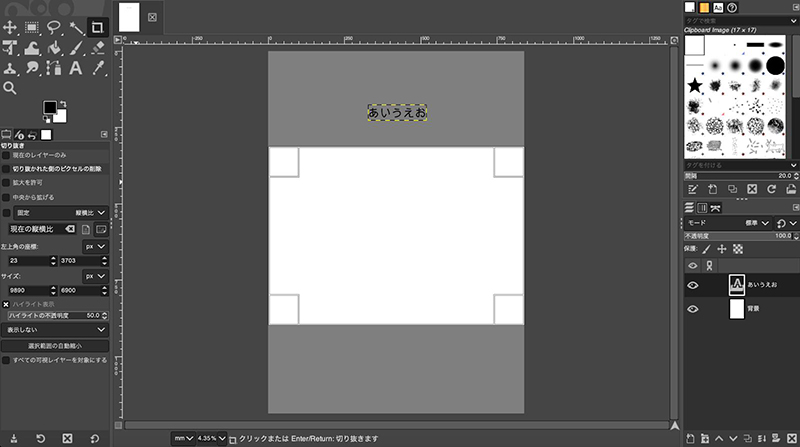Reset colors to default black and white
The width and height of the screenshot is (800, 447).
[x=46, y=119]
